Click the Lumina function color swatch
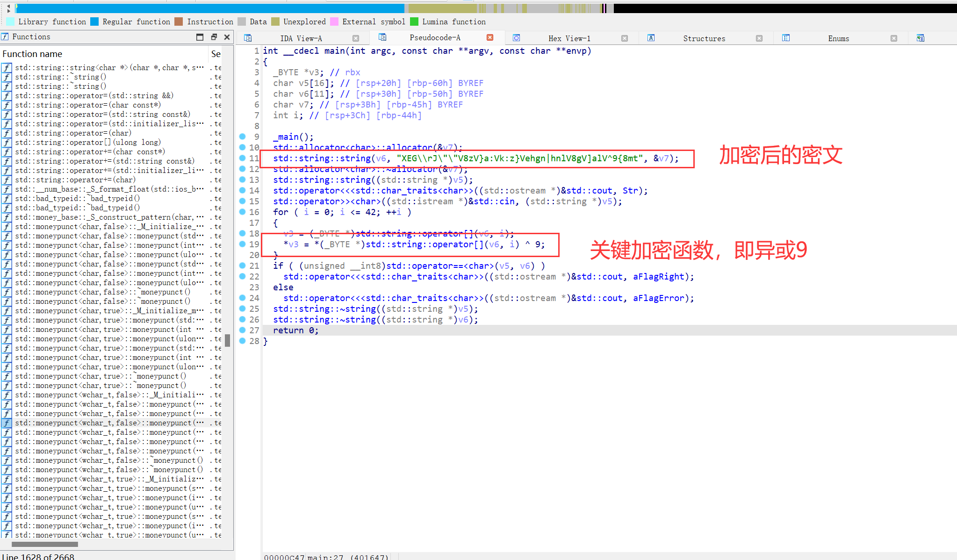957x560 pixels. (x=414, y=22)
